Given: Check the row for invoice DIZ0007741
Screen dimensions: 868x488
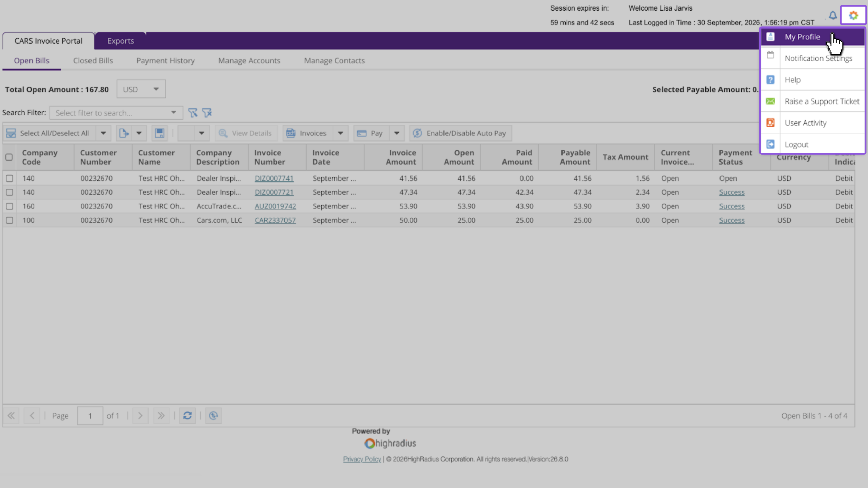Looking at the screenshot, I should click(9, 178).
